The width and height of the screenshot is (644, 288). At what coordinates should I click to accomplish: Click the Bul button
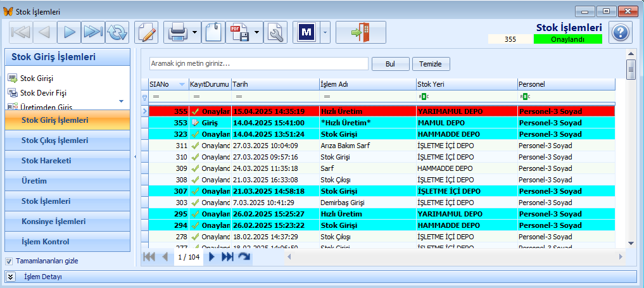pyautogui.click(x=391, y=64)
